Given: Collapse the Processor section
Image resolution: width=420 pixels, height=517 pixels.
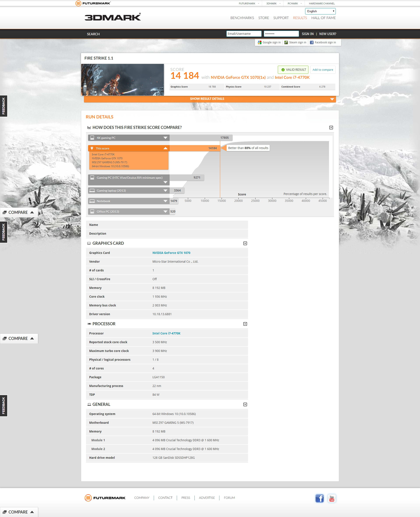Looking at the screenshot, I should (245, 324).
